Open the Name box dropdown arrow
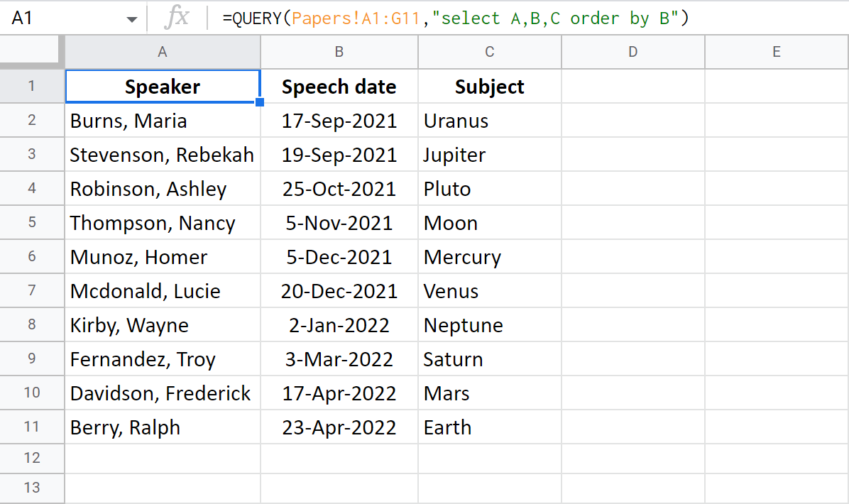Screen dimensions: 849x504 pos(132,18)
